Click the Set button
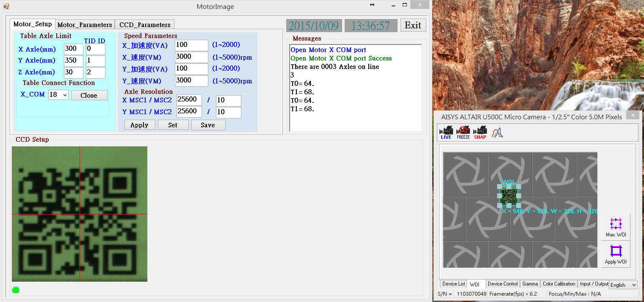The width and height of the screenshot is (644, 302). coord(173,125)
